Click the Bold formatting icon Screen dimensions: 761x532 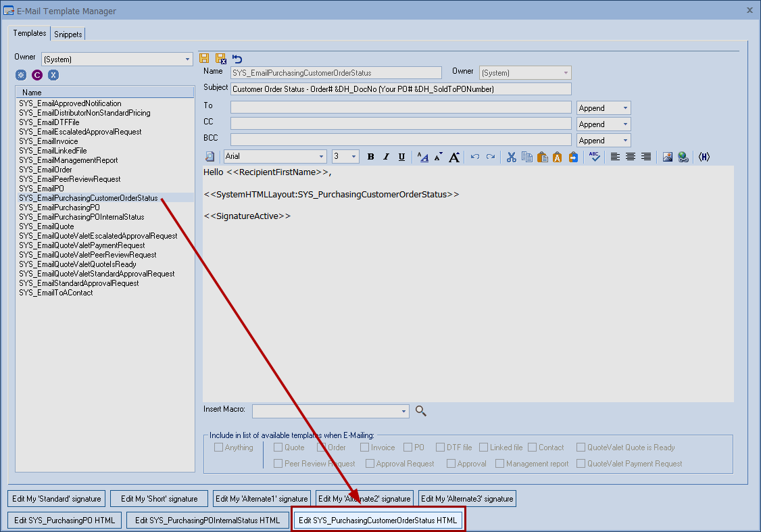(x=370, y=157)
